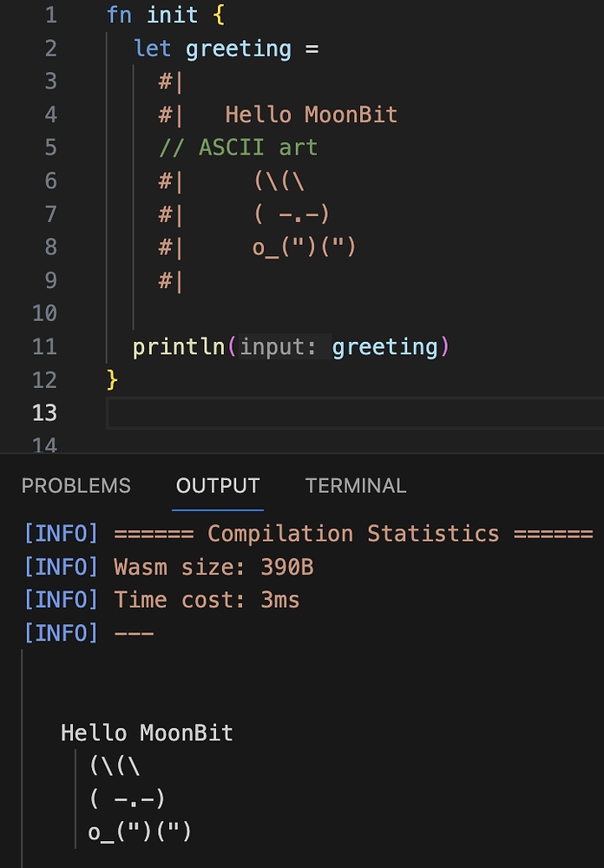Click the 'println' function call

[x=178, y=347]
